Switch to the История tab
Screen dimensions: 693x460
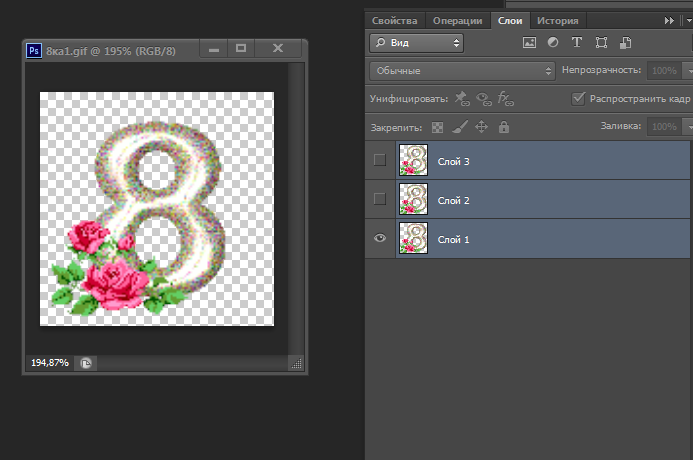pyautogui.click(x=556, y=20)
